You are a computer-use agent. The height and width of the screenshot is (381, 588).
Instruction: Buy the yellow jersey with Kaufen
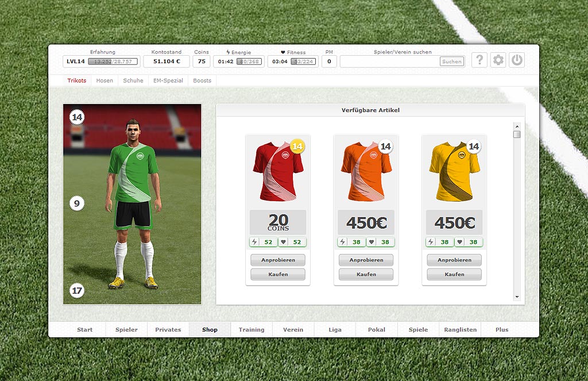pos(454,274)
